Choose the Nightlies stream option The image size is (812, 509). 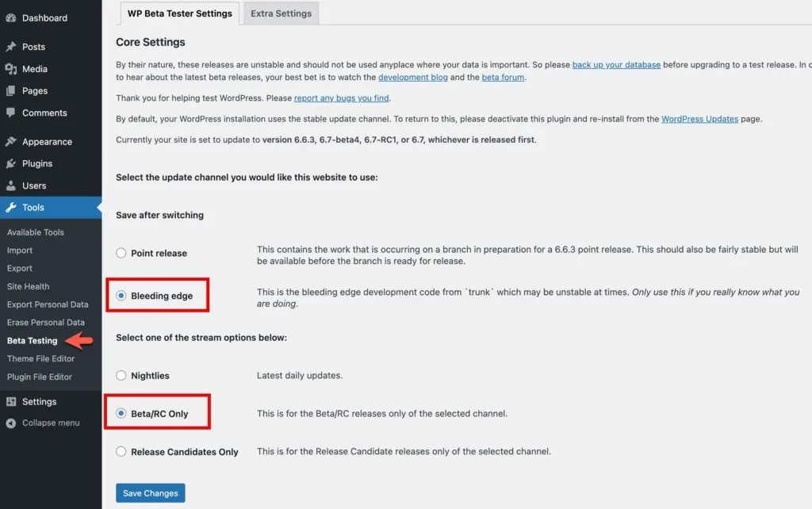tap(121, 375)
